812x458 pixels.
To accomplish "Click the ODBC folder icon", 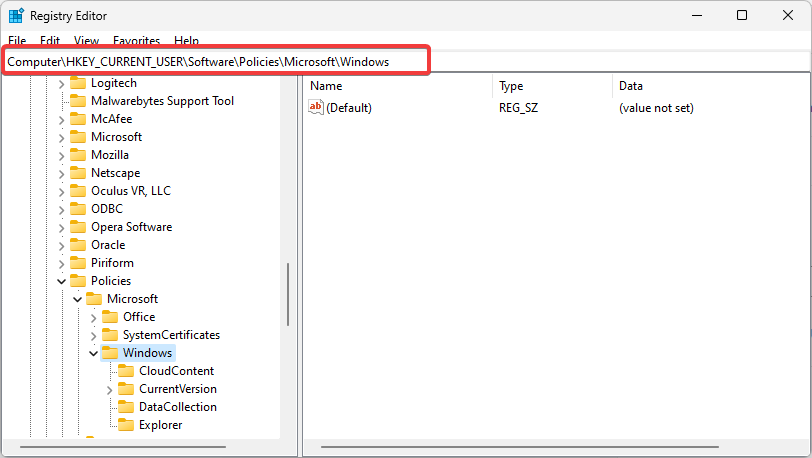I will pyautogui.click(x=78, y=209).
